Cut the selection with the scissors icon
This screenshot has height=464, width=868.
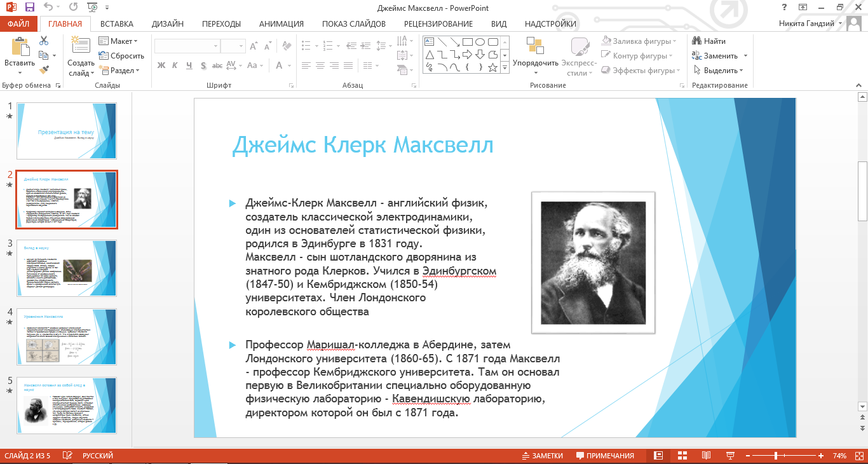pyautogui.click(x=44, y=41)
